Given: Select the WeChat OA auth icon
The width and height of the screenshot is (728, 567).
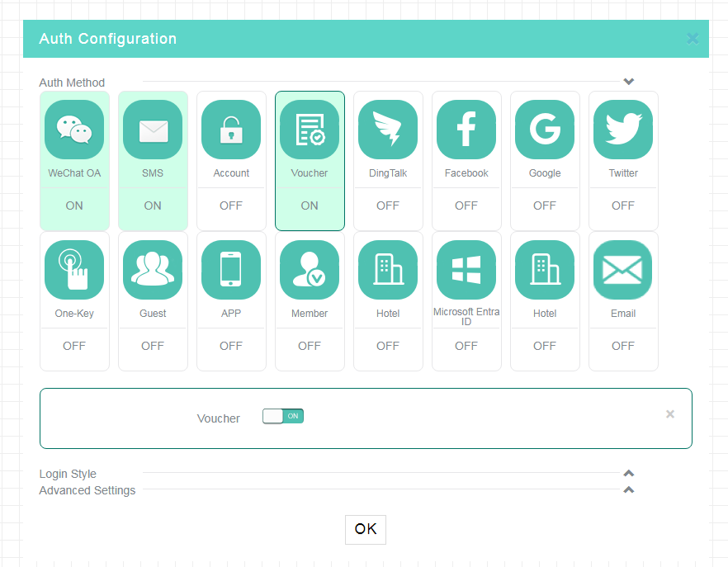Looking at the screenshot, I should click(x=74, y=130).
